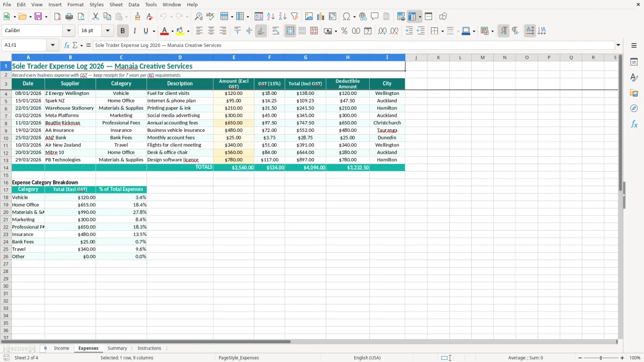Open the Open-file dropdown arrow
This screenshot has width=644, height=362.
click(x=30, y=17)
